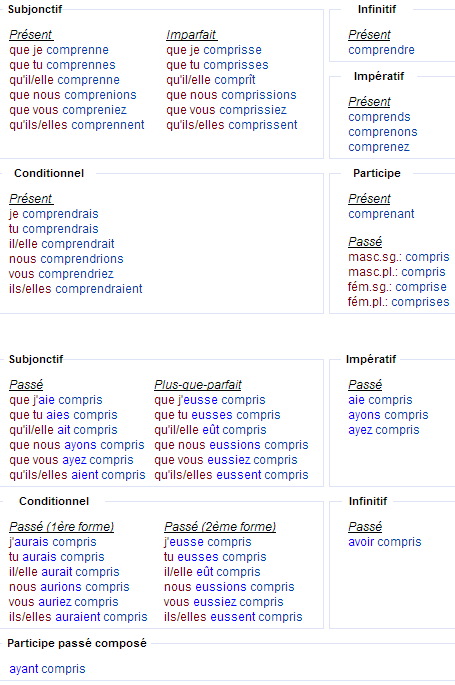This screenshot has height=685, width=455.
Task: Click "que nous comprissions" conjugation
Action: click(x=231, y=95)
